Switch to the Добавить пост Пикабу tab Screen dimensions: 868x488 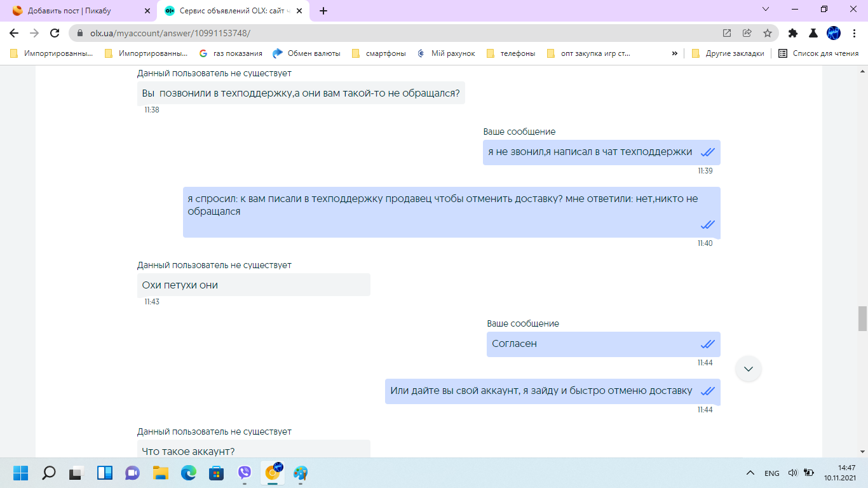[x=80, y=11]
